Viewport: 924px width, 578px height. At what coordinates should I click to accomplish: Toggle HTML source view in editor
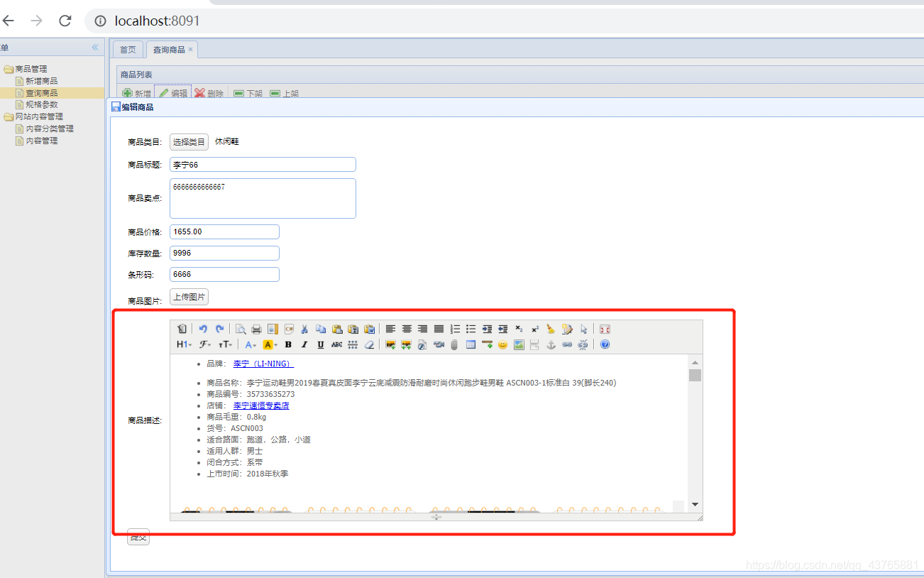(x=182, y=329)
